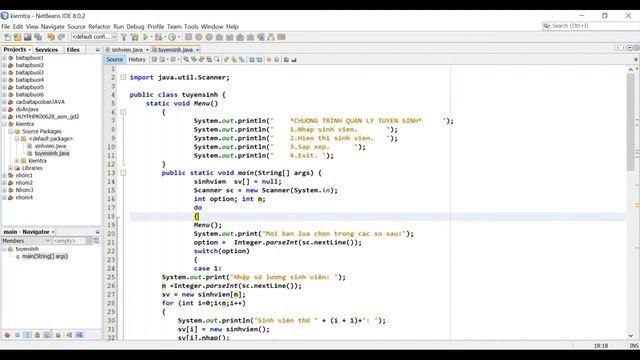This screenshot has height=360, width=640.
Task: Select main(String[] args) in Navigator
Action: pyautogui.click(x=45, y=256)
